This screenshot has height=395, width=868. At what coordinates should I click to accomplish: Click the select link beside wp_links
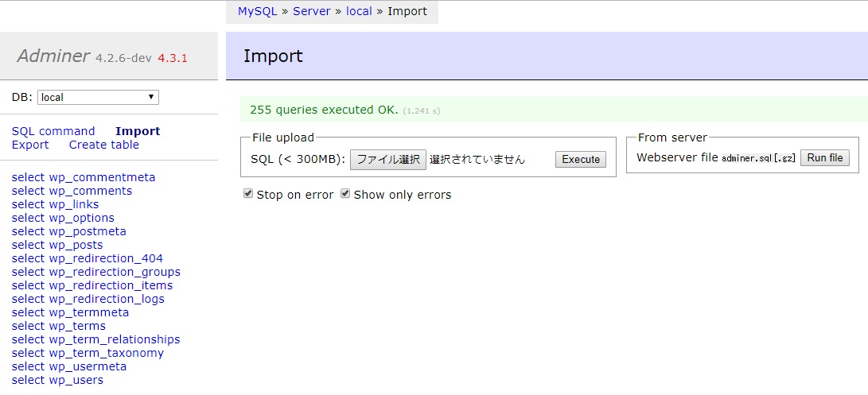pos(28,205)
